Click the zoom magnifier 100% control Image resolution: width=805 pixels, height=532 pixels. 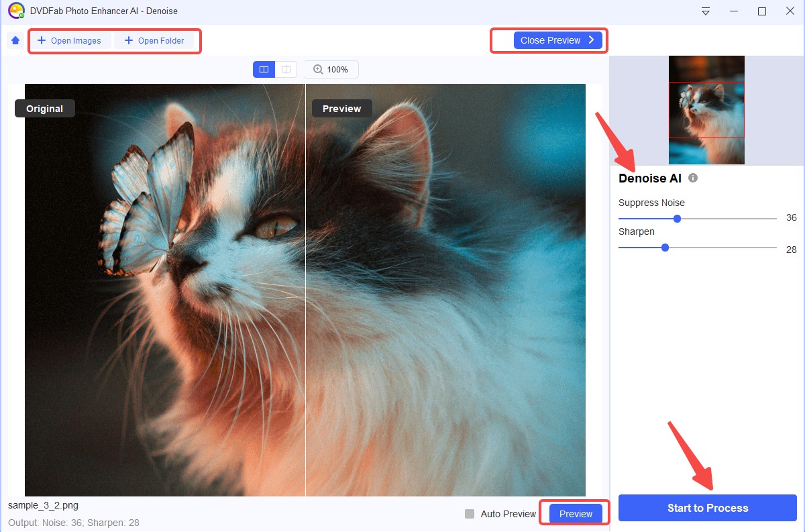[x=331, y=69]
